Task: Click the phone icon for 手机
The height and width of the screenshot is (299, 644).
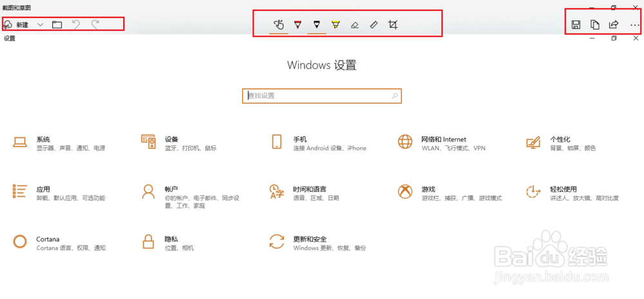Action: [277, 141]
